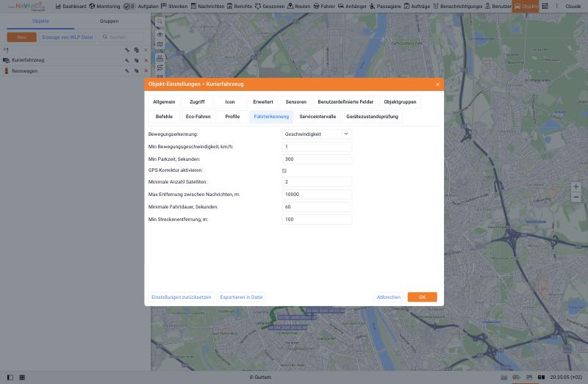Click the wrench icon for Rennwagen

pos(127,70)
